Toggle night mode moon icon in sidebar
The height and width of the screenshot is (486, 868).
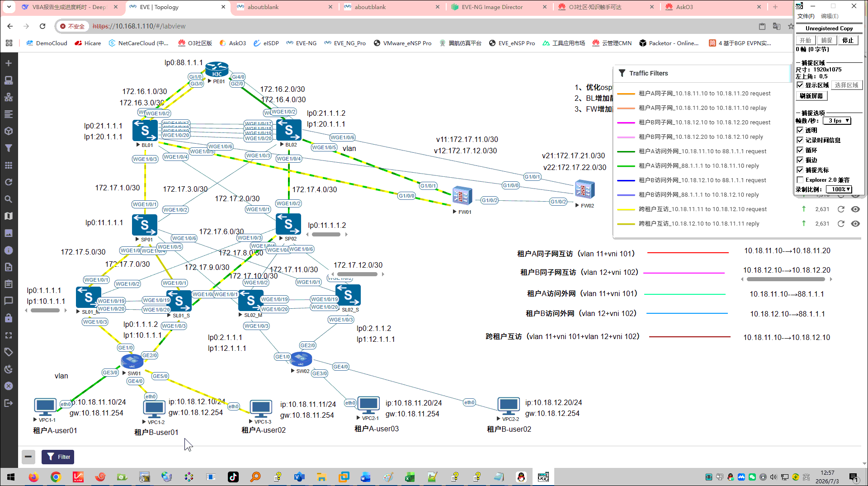point(9,369)
